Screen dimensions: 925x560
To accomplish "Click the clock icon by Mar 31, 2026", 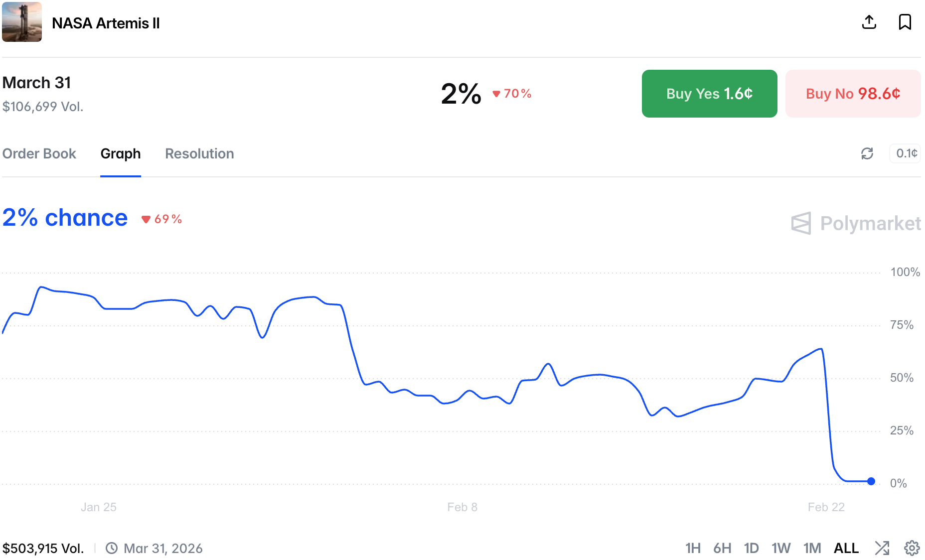I will [x=112, y=549].
